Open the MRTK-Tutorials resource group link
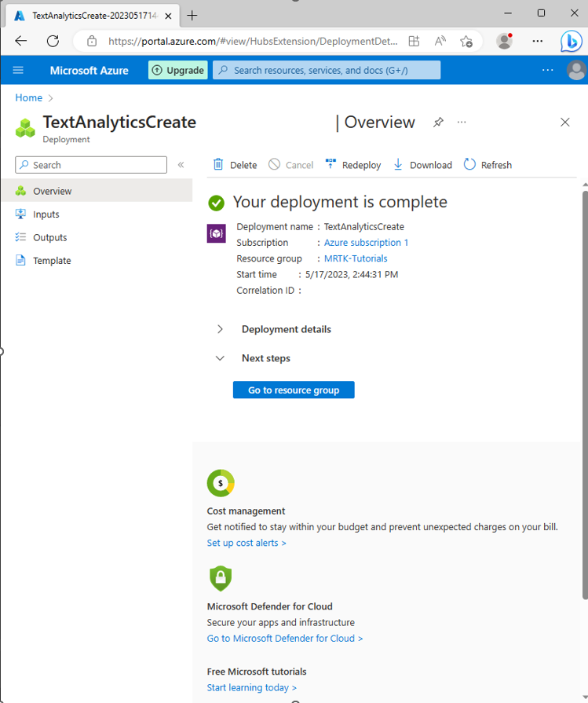The height and width of the screenshot is (703, 588). pos(356,258)
